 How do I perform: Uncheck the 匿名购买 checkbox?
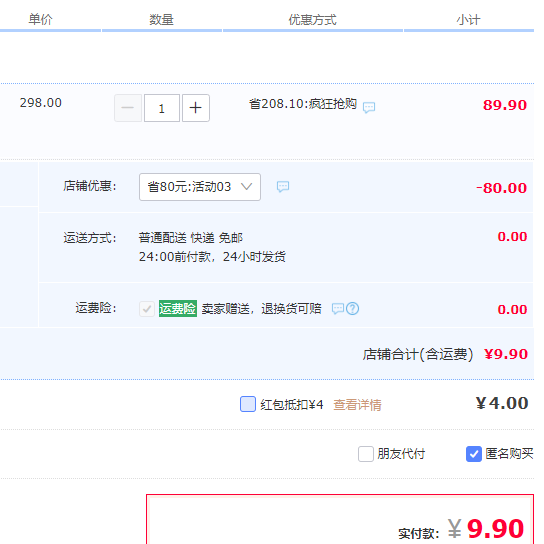(x=474, y=454)
